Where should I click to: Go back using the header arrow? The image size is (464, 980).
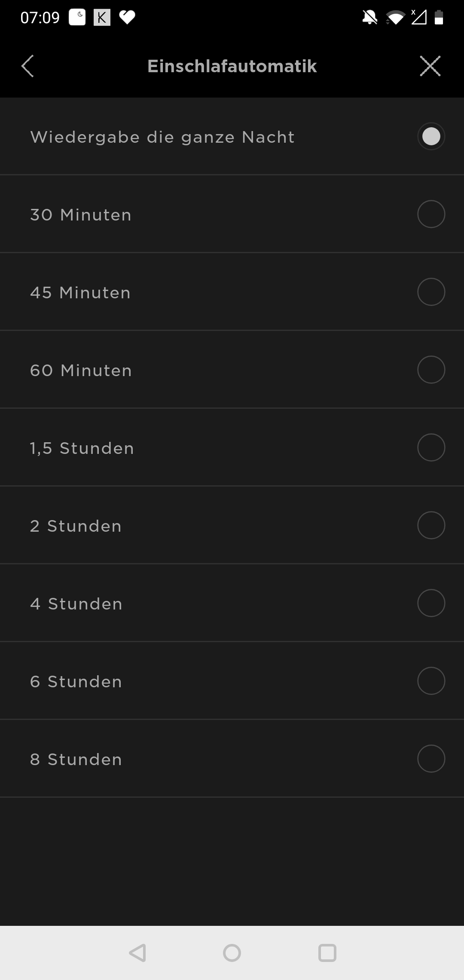[x=27, y=66]
